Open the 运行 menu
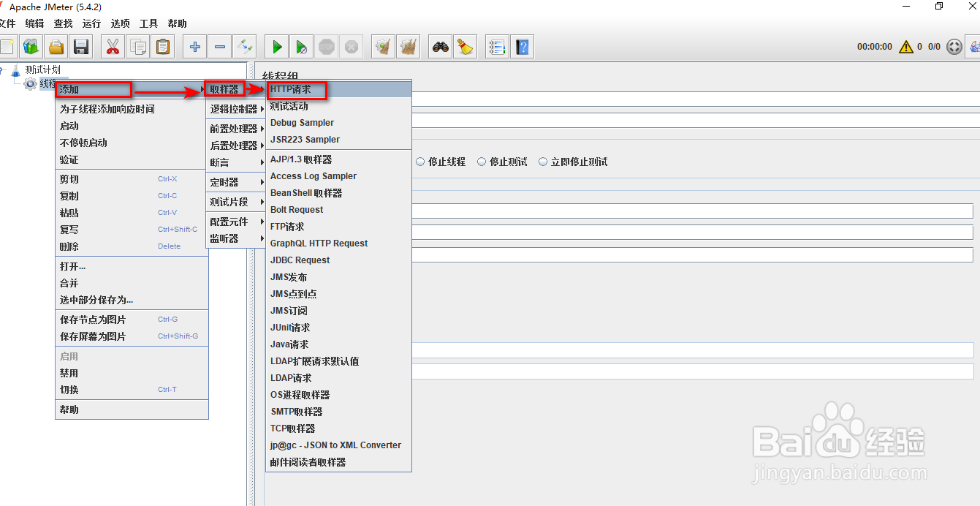This screenshot has height=506, width=980. click(x=92, y=24)
